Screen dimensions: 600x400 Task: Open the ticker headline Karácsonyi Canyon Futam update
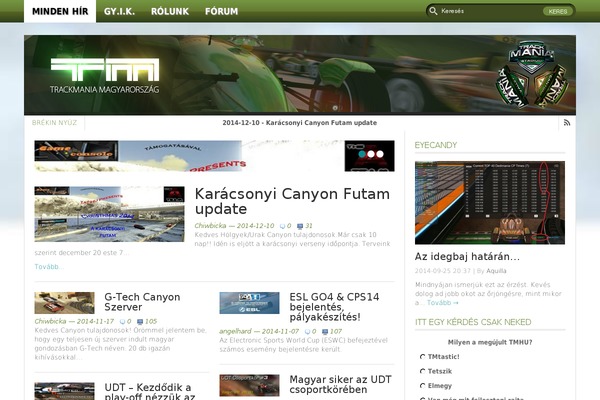tap(300, 123)
